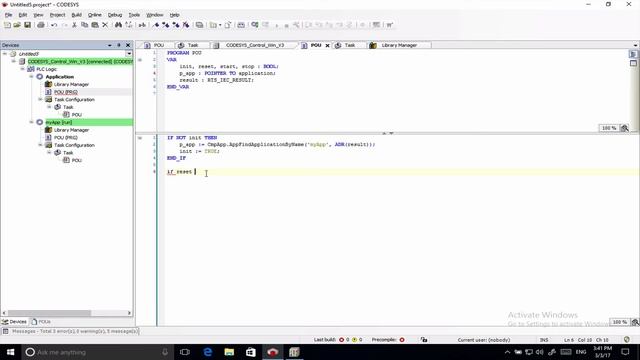Screen dimensions: 640x360
Task: Switch declaration editor to textual view icon
Action: coord(633,54)
